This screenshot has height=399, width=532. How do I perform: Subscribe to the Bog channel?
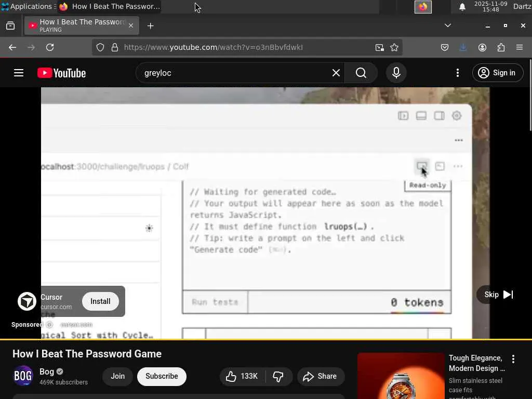click(162, 376)
